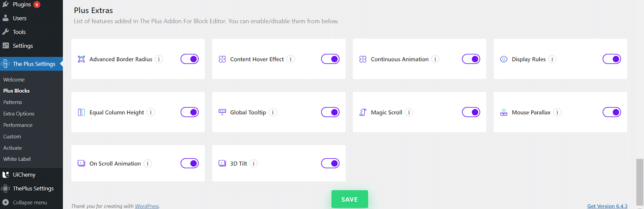644x209 pixels.
Task: Disable the Equal Column Height toggle
Action: (190, 112)
